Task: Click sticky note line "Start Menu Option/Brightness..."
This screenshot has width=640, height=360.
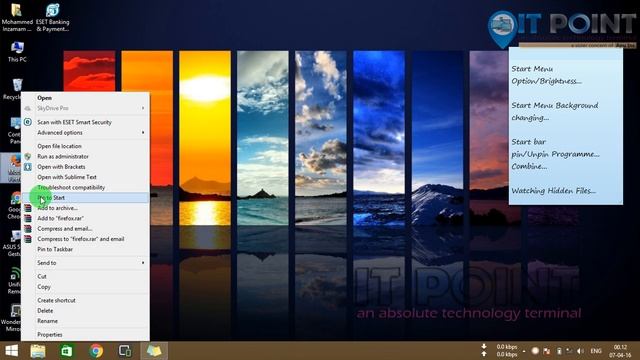Action: click(547, 75)
